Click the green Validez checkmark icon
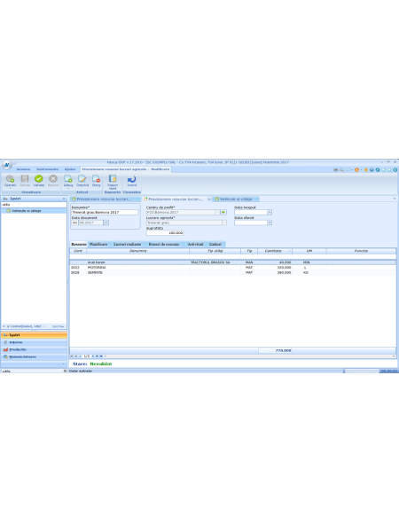Viewport: 399px width, 532px height. tap(39, 179)
